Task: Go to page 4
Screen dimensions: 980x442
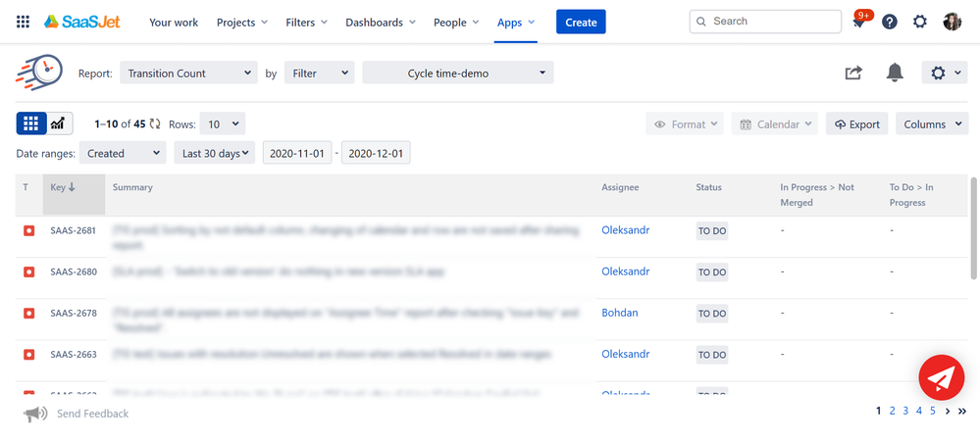Action: 919,411
